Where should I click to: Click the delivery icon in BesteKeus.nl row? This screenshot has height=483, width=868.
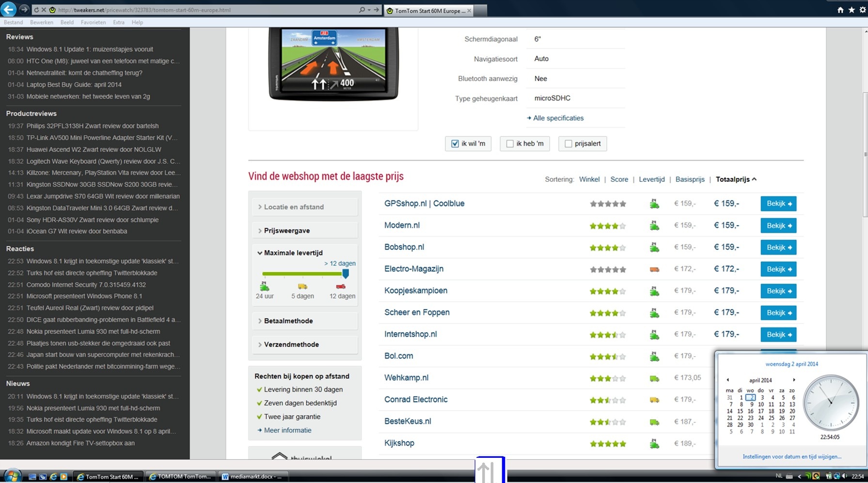pos(654,422)
